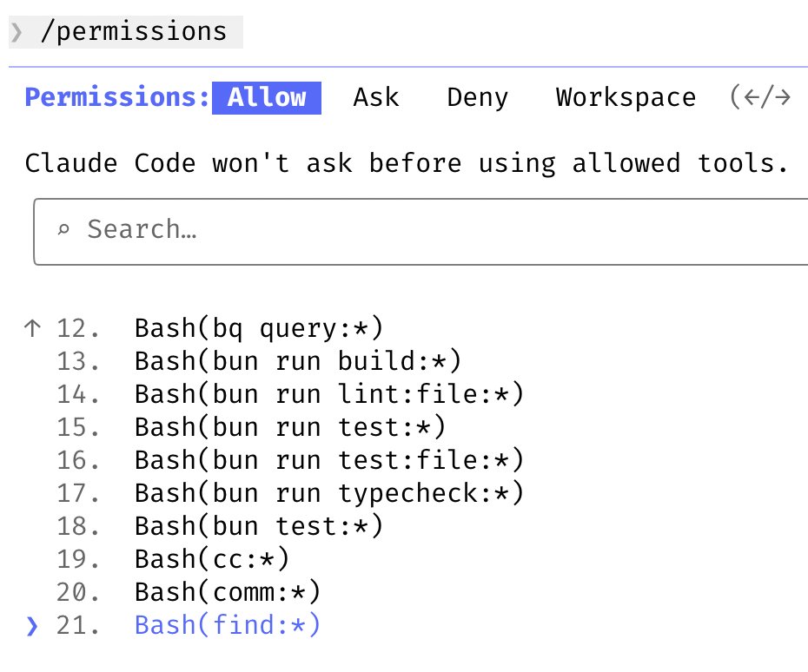Click the upward scroll arrow beside item 12

(32, 327)
